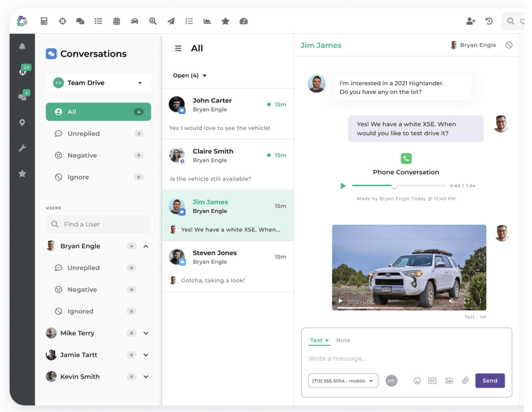The image size is (532, 412).
Task: Click the Send button
Action: point(489,381)
